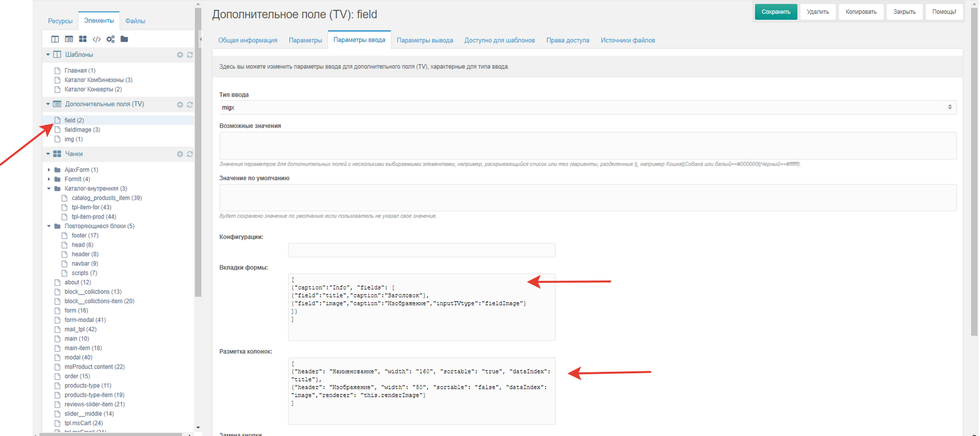Open the Доступно для шаблонов tab

coord(500,40)
